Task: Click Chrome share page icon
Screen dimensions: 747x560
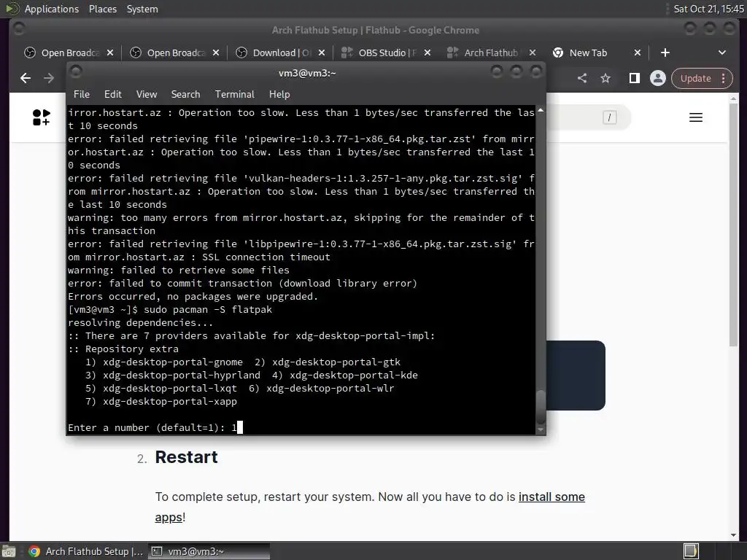Action: pos(582,78)
